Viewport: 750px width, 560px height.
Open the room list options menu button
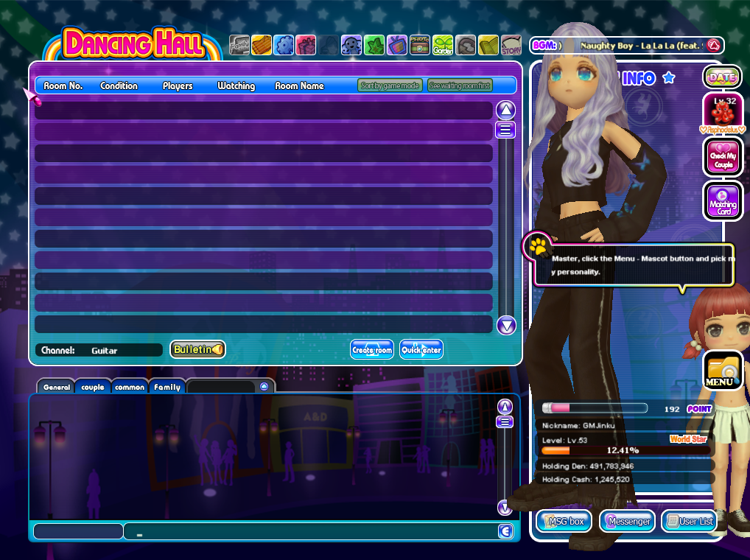coord(505,130)
